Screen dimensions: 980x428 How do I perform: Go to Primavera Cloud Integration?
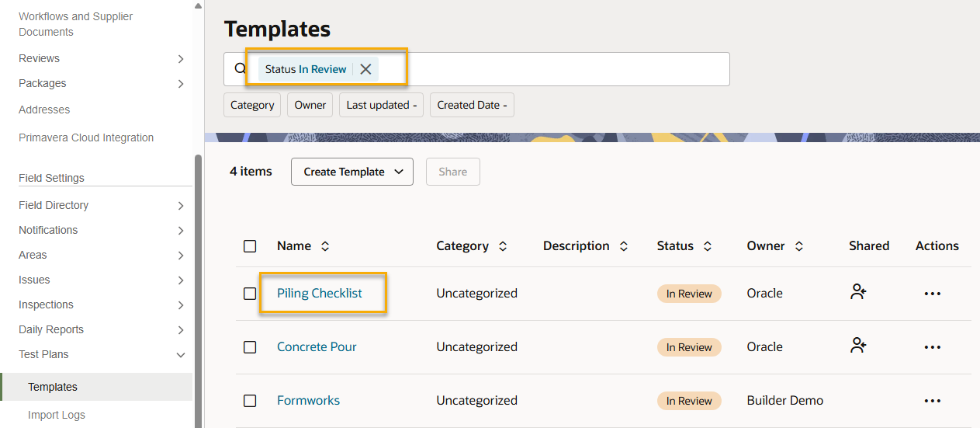pos(86,137)
